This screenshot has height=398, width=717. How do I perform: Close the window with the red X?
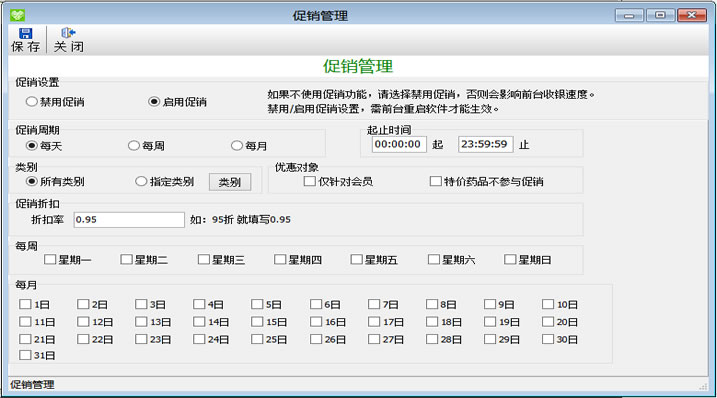coord(692,16)
